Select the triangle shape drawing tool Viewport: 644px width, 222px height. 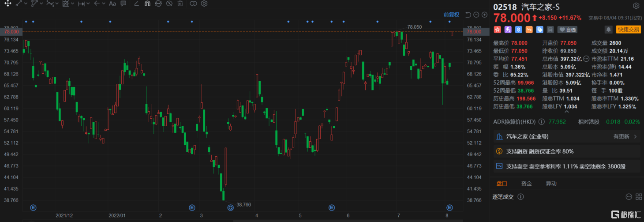35,4
